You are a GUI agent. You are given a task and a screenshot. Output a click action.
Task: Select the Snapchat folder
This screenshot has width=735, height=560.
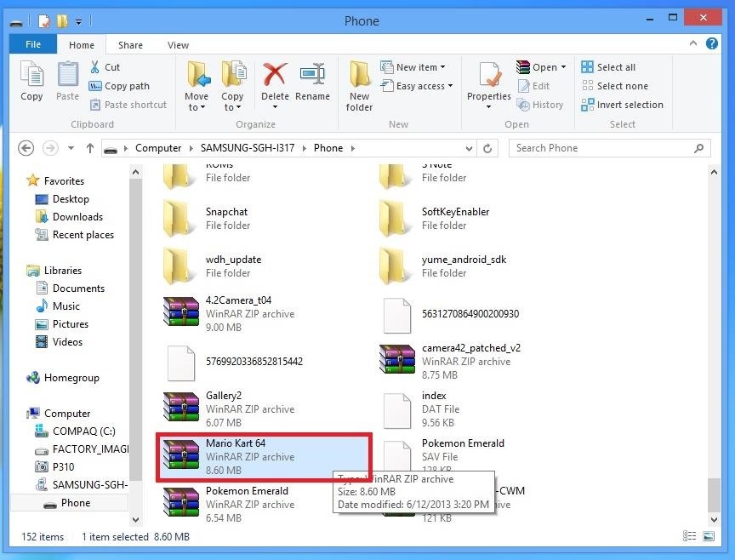tap(207, 219)
